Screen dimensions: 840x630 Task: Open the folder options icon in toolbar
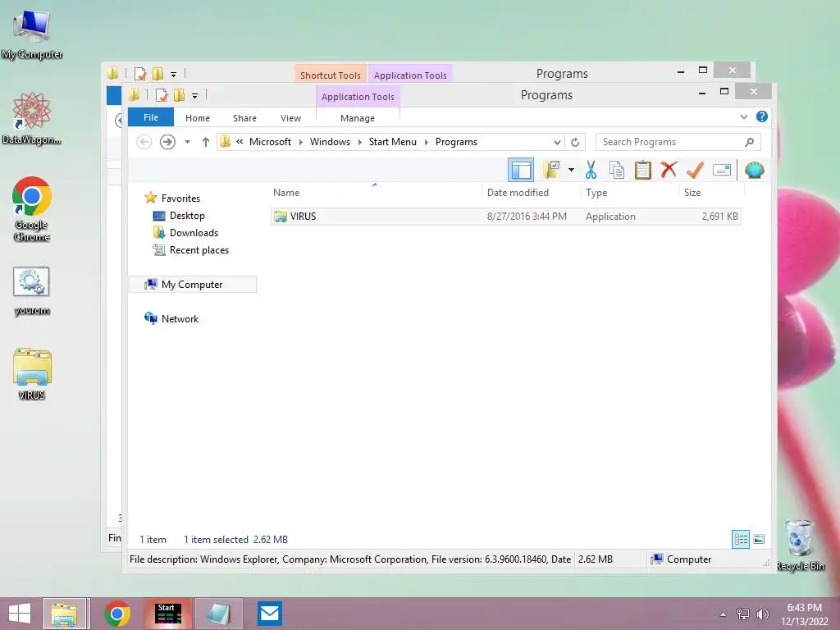pyautogui.click(x=551, y=171)
